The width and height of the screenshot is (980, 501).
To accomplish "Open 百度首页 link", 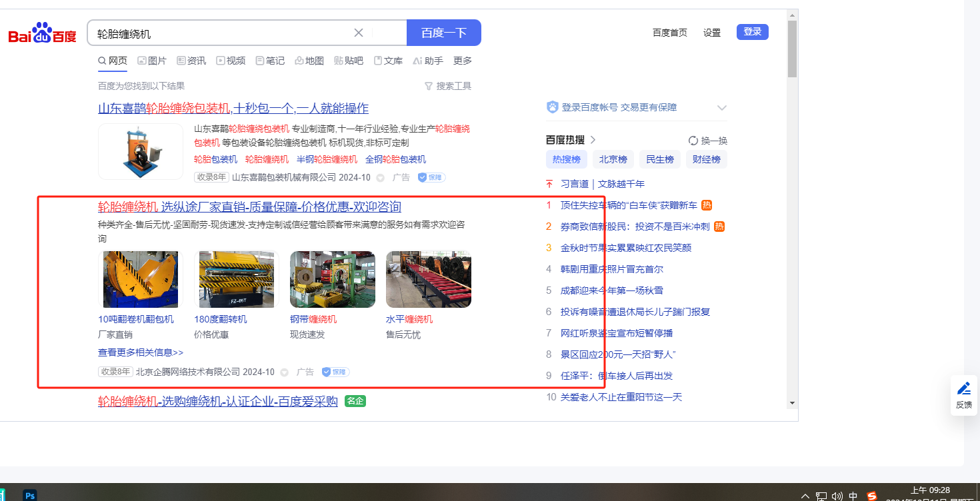I will [670, 33].
